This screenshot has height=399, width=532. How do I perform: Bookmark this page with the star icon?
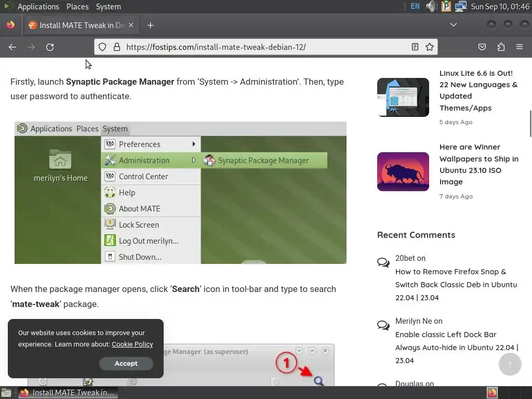point(430,47)
